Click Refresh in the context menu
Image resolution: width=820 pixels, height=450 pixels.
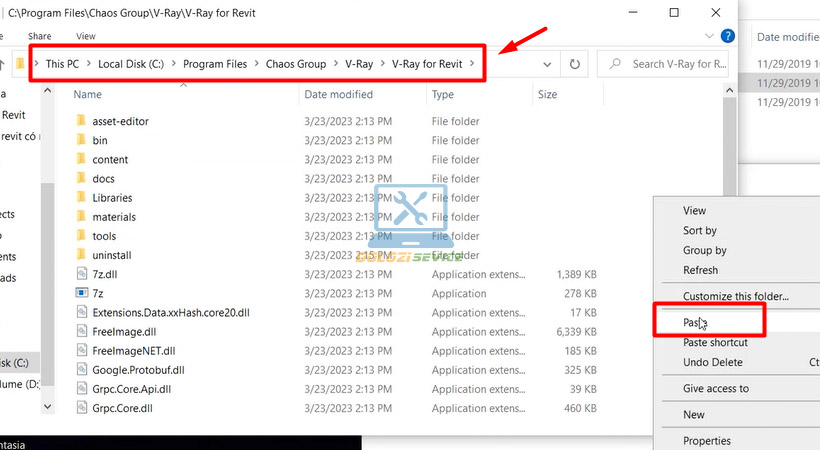pyautogui.click(x=700, y=270)
